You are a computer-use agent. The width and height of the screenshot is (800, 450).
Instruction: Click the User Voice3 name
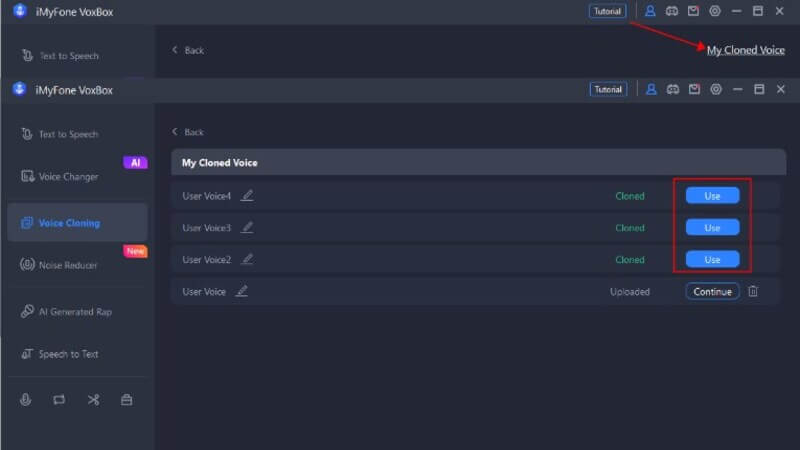[x=207, y=228]
